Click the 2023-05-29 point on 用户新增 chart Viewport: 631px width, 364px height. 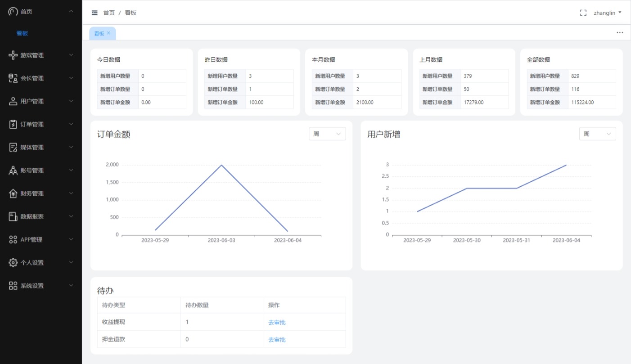click(x=417, y=211)
